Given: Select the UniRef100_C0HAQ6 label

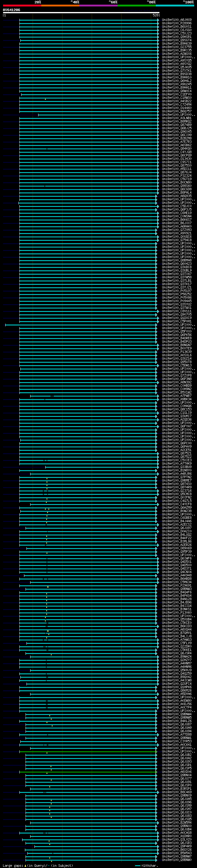Looking at the screenshot, I should [177, 406].
